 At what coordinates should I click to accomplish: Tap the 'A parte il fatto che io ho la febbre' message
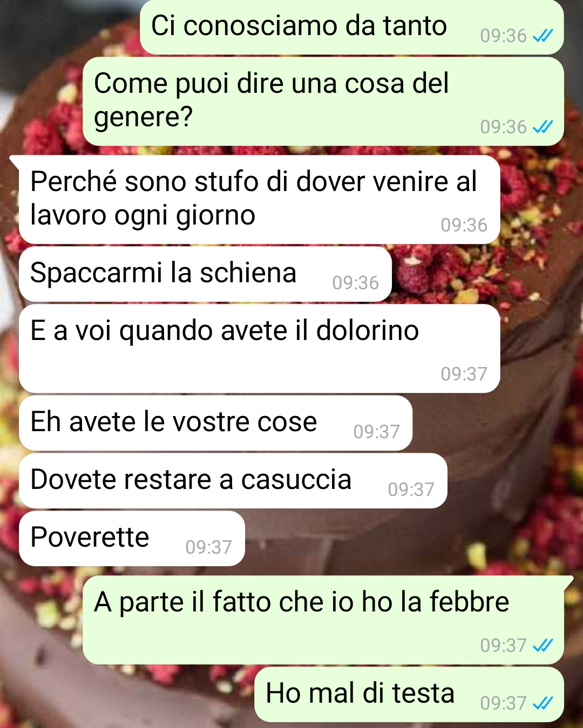[323, 620]
